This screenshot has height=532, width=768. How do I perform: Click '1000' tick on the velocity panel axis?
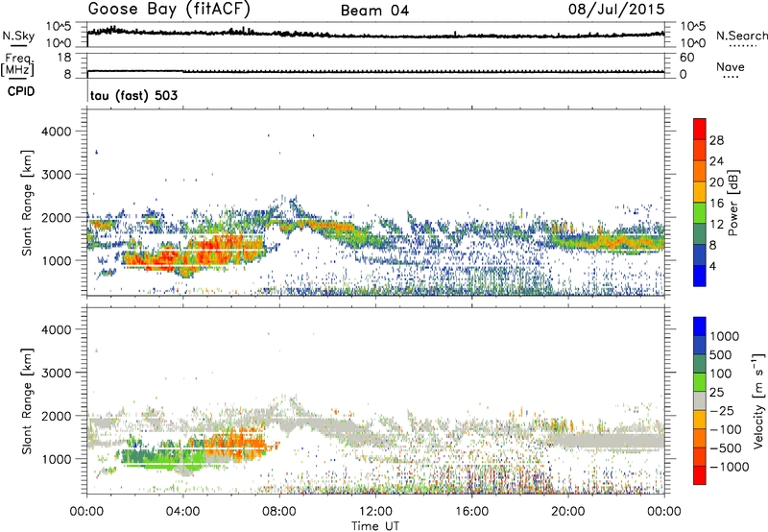(56, 459)
